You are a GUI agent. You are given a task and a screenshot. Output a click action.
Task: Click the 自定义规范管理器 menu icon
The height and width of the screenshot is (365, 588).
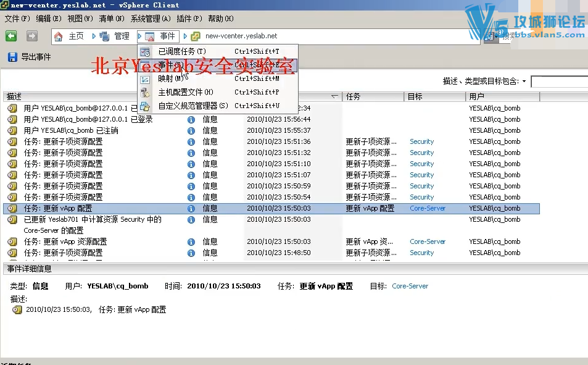coord(145,106)
